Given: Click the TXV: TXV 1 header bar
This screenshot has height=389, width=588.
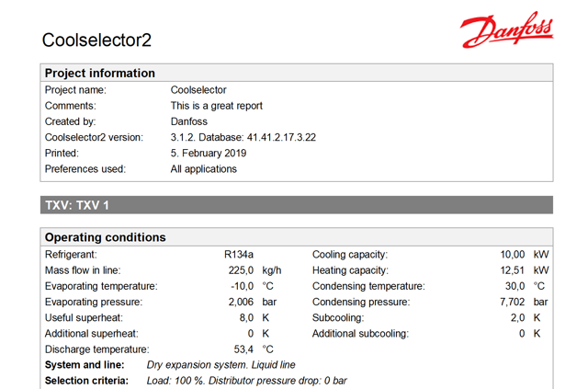Looking at the screenshot, I should tap(77, 205).
